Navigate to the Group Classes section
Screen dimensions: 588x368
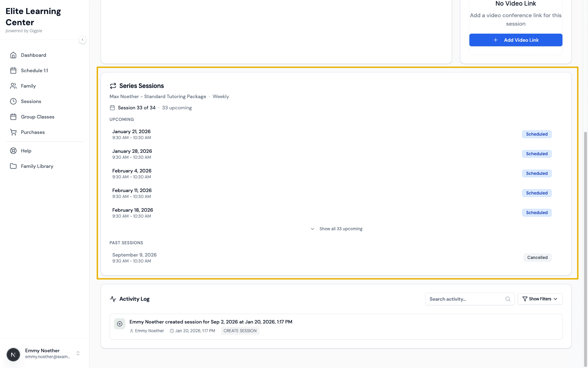pos(37,117)
